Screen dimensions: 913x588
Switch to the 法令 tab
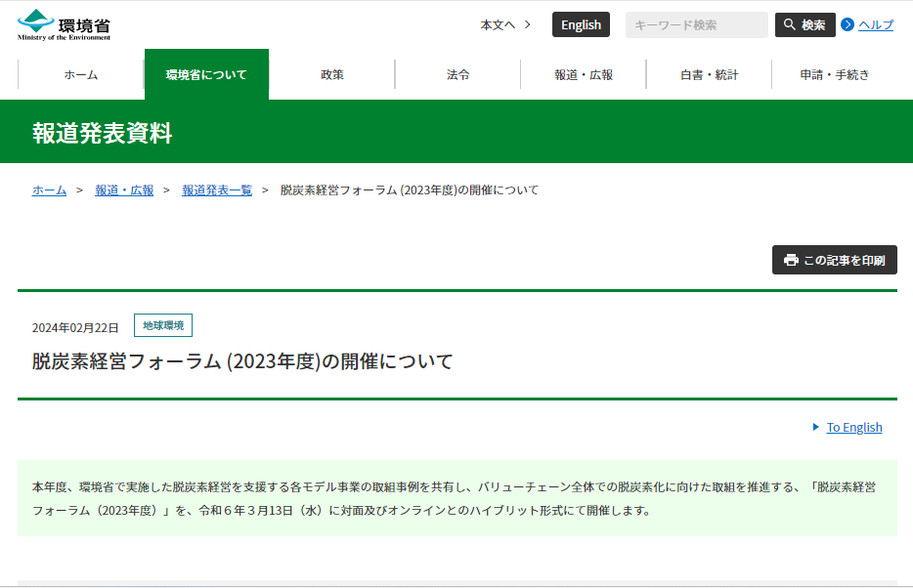[x=456, y=73]
